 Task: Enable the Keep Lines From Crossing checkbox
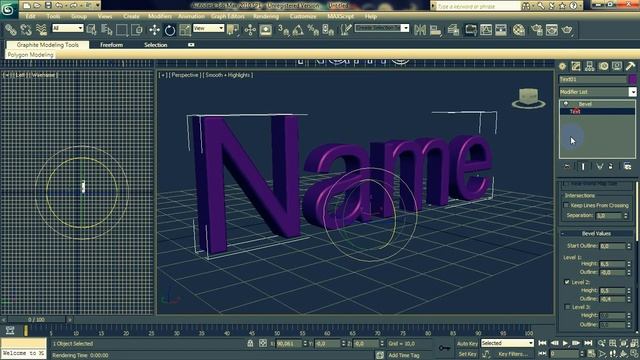pos(566,205)
